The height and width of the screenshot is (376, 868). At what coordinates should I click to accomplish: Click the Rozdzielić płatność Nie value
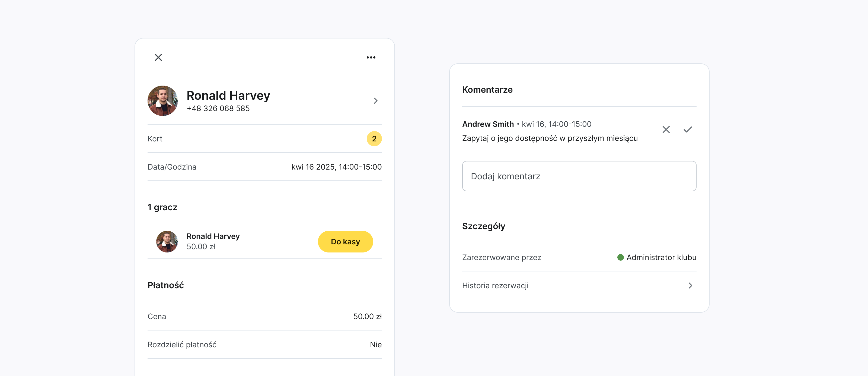(x=375, y=344)
